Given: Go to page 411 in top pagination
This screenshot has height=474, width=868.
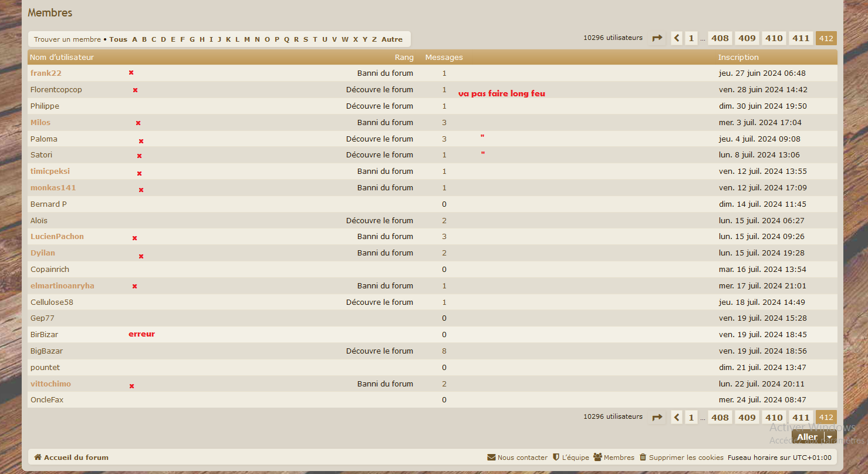Looking at the screenshot, I should (801, 38).
